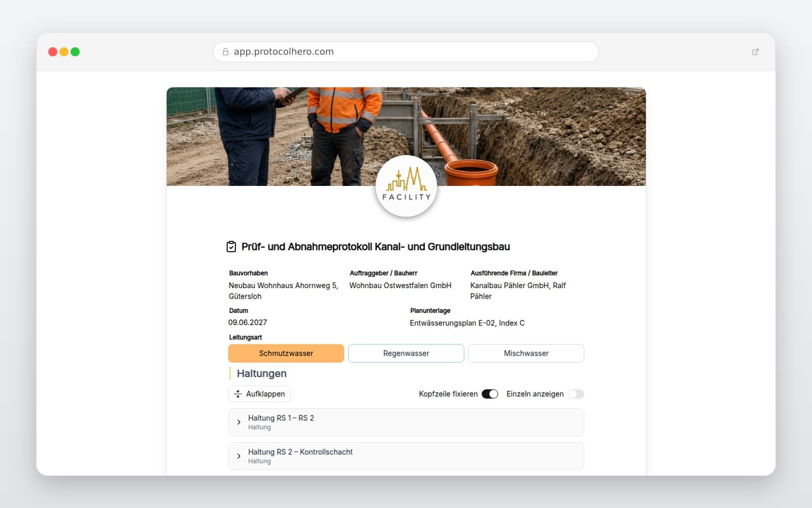This screenshot has height=508, width=812.
Task: Click the Aufklappen button
Action: [x=259, y=394]
